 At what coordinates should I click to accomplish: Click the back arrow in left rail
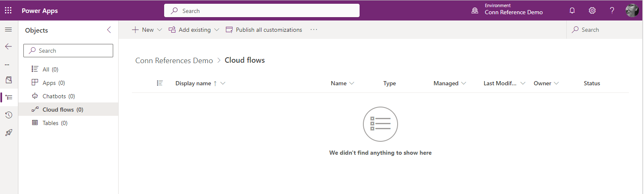coord(8,46)
